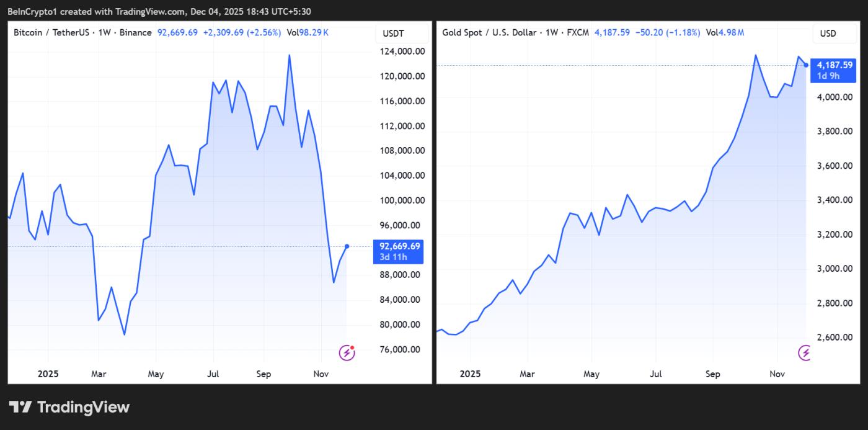Click the purple lightning icon on Bitcoin chart

coord(347,353)
